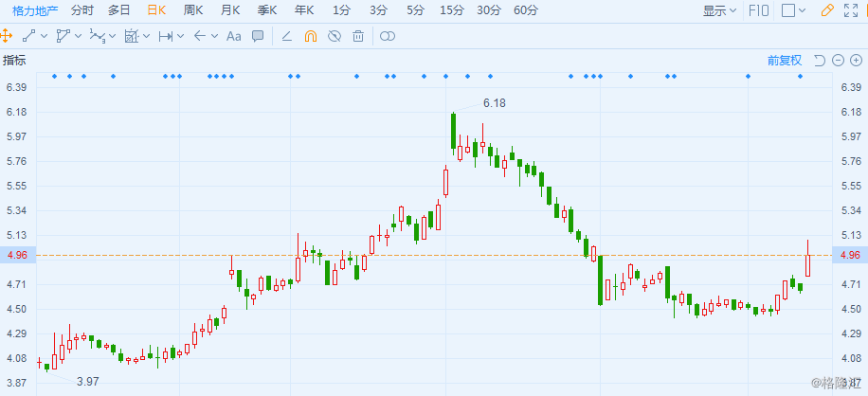Open the 显示 display dropdown

[719, 10]
